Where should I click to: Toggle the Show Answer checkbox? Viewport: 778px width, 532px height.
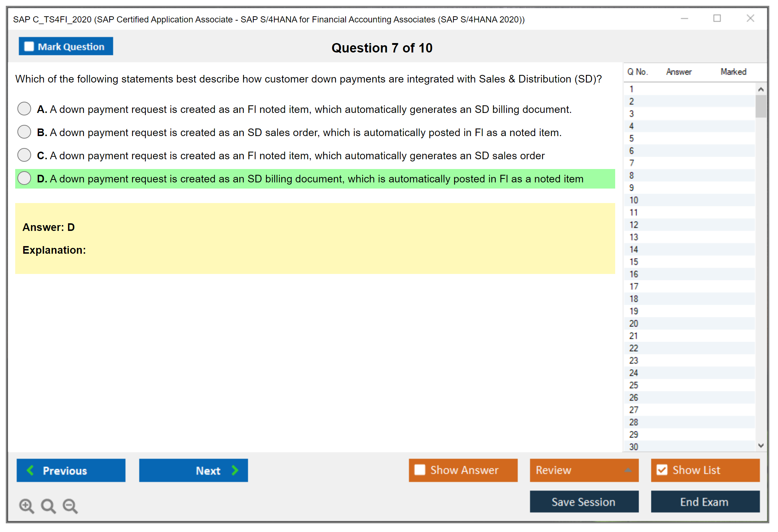point(420,470)
